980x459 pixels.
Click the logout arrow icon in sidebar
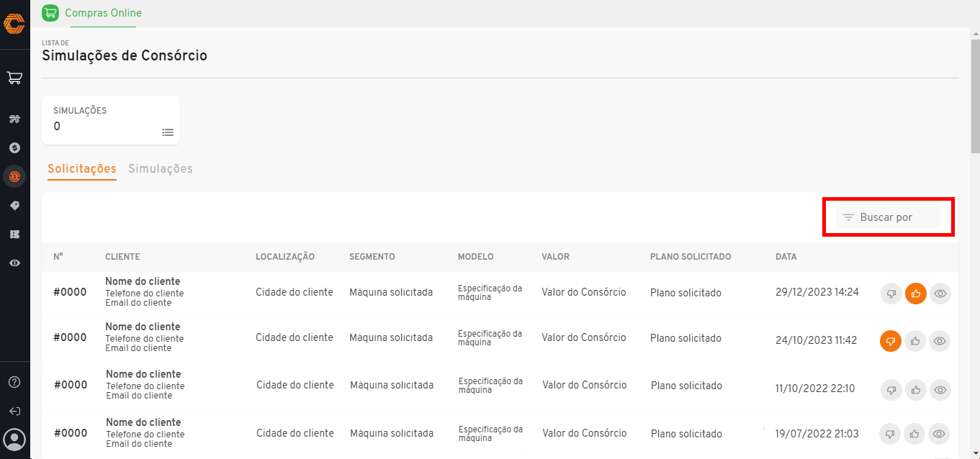click(14, 412)
